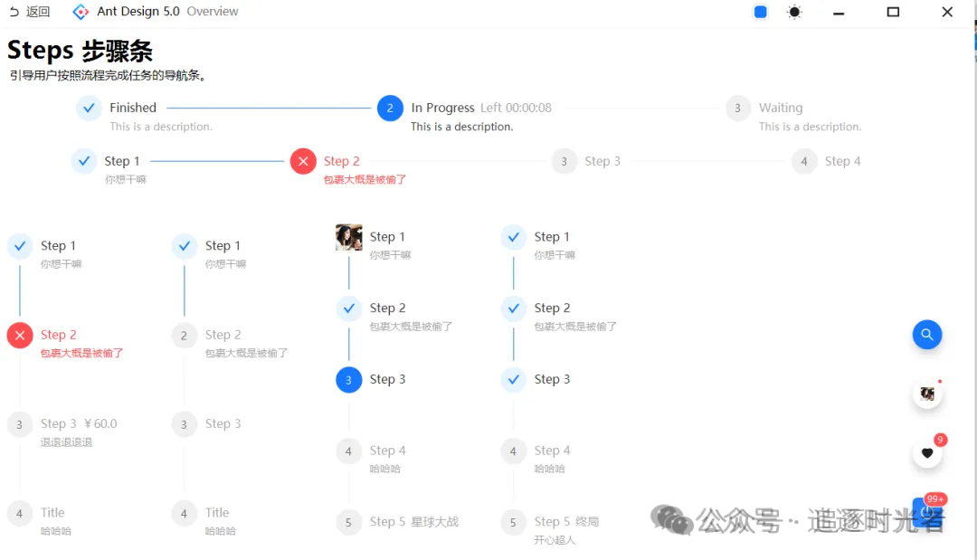Click the red Step 2 title in the vertical list
This screenshot has width=977, height=560.
59,335
